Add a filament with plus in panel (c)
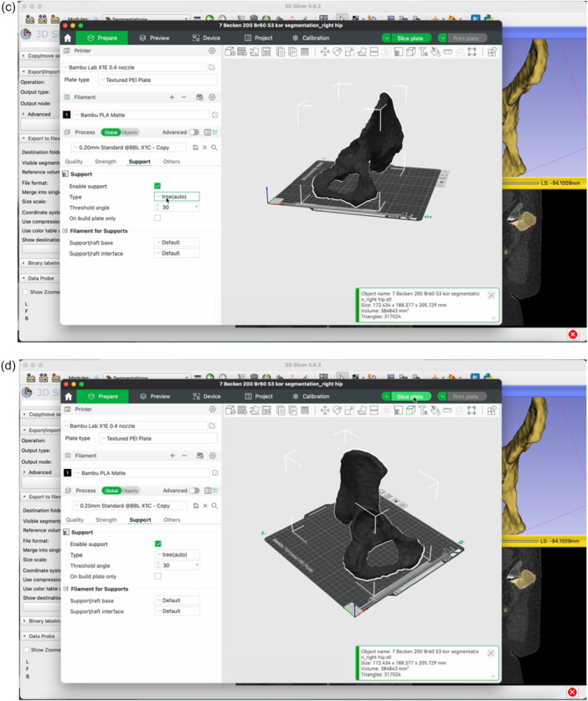This screenshot has height=701, width=588. (172, 97)
